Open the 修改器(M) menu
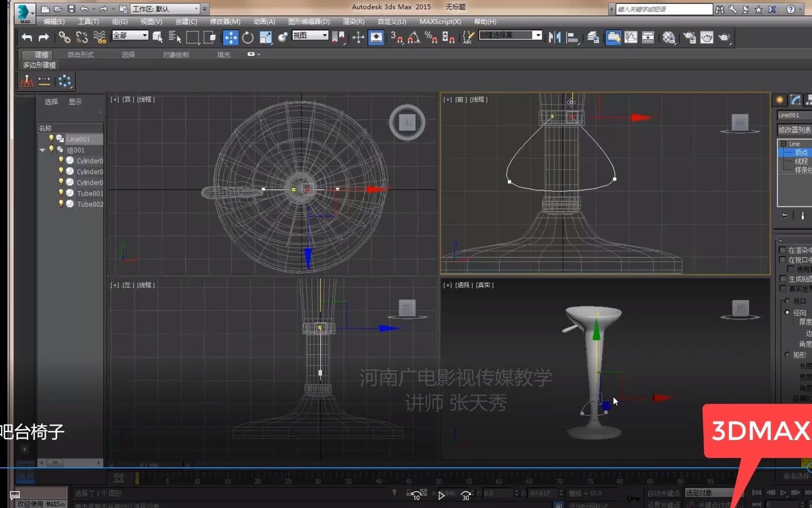This screenshot has height=508, width=812. (x=225, y=21)
